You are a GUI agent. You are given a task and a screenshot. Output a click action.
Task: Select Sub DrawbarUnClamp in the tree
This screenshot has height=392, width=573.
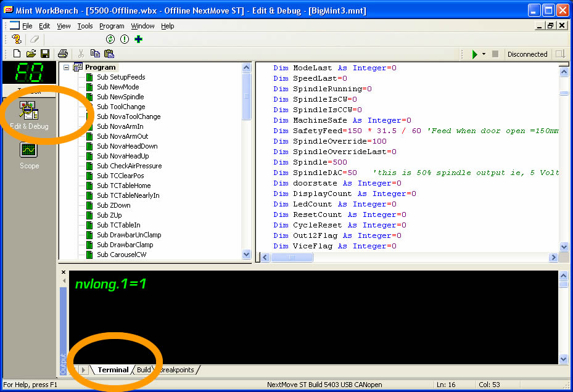tap(129, 235)
